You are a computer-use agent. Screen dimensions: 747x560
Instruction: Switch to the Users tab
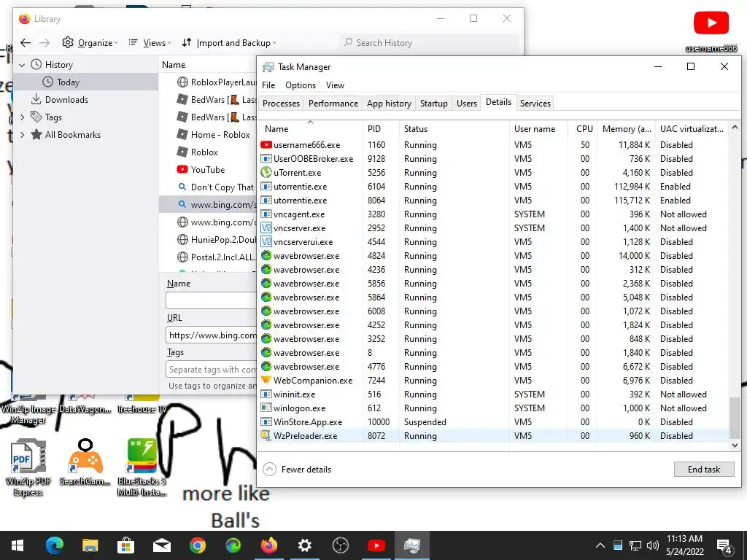(x=466, y=104)
